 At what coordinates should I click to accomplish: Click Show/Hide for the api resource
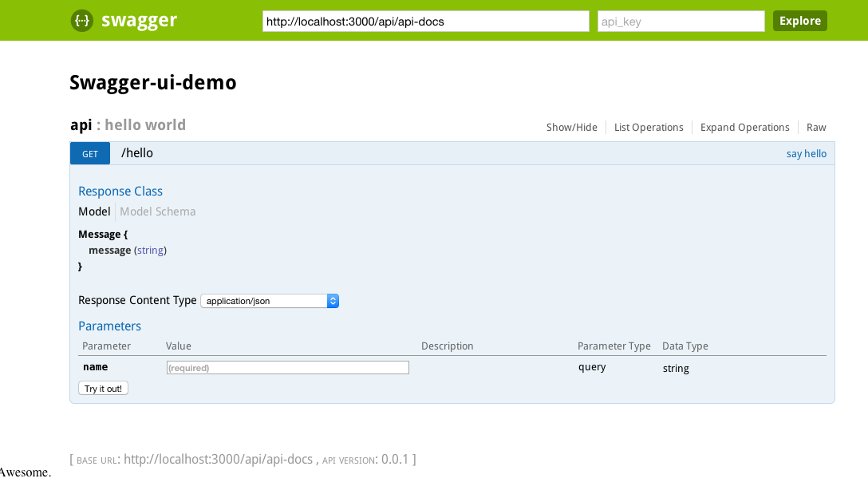click(572, 128)
